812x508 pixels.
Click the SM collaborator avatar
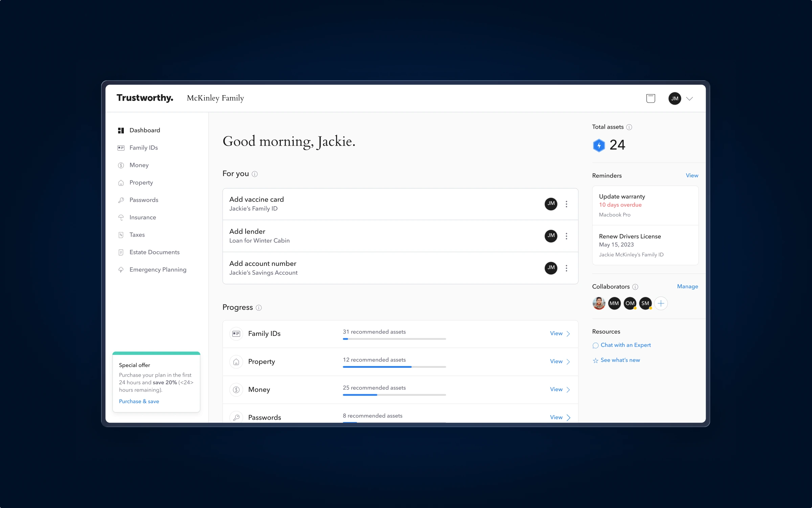point(645,303)
